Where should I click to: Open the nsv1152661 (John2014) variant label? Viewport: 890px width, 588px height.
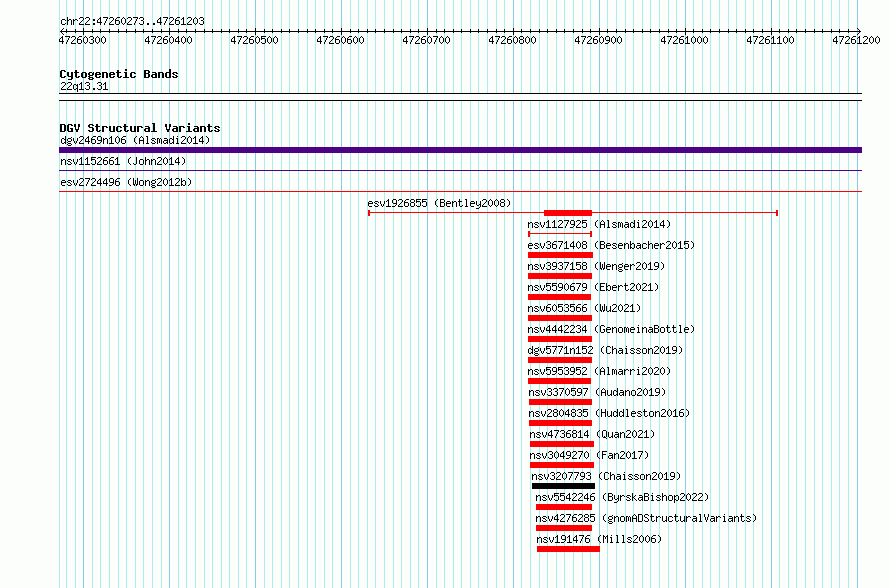coord(123,161)
